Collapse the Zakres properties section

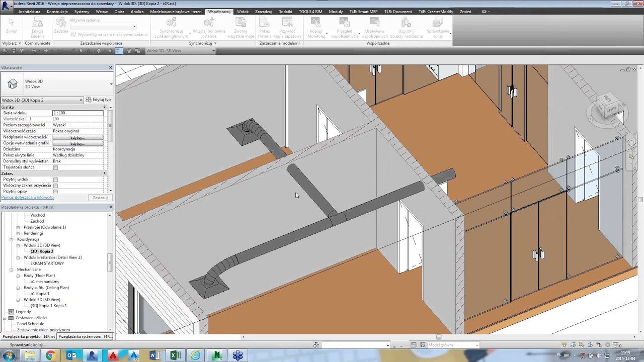coord(105,173)
